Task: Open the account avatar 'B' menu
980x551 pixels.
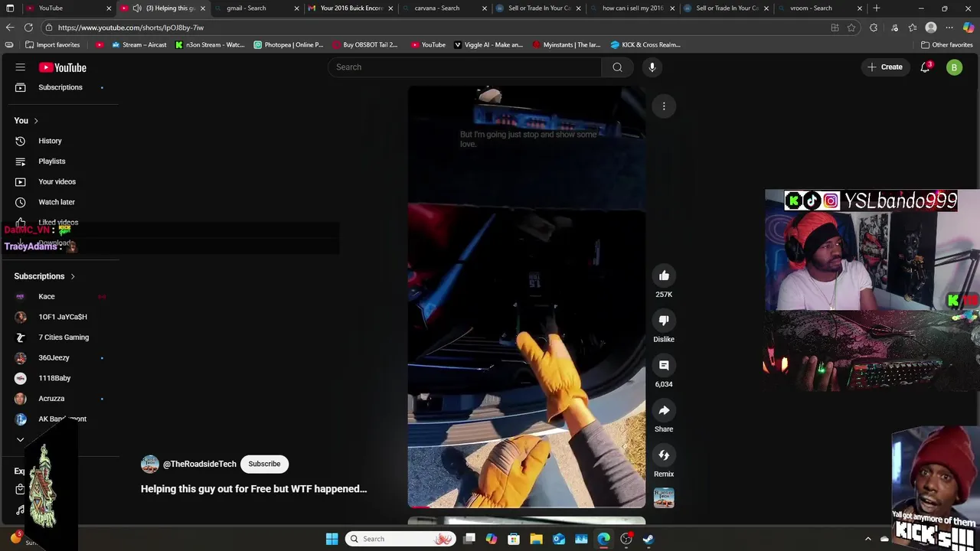Action: (x=954, y=67)
